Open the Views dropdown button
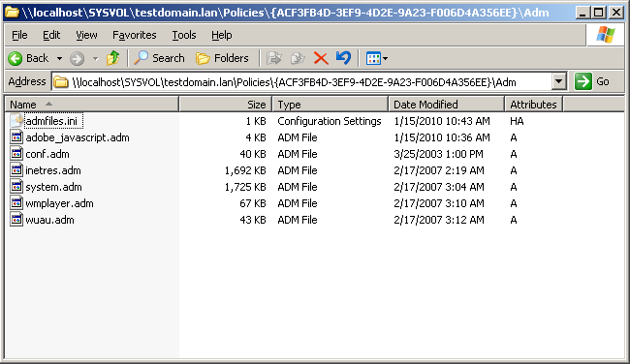The width and height of the screenshot is (630, 364). click(376, 59)
